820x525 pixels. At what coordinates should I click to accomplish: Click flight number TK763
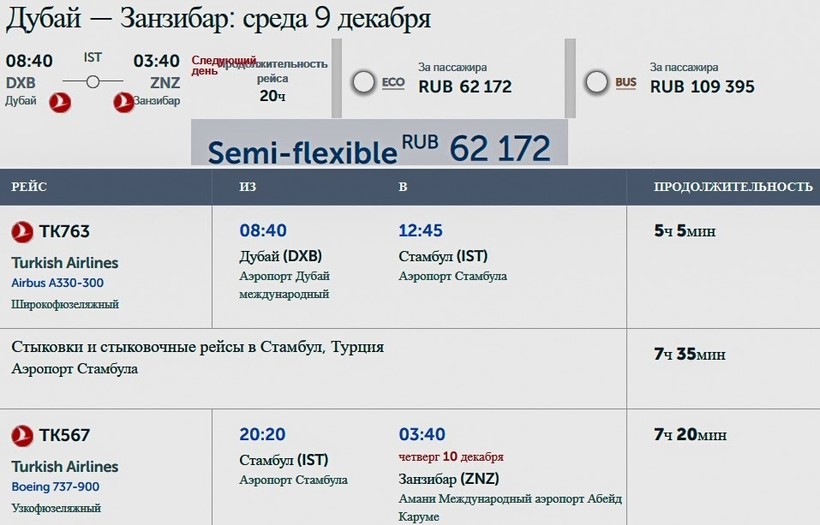[x=64, y=232]
